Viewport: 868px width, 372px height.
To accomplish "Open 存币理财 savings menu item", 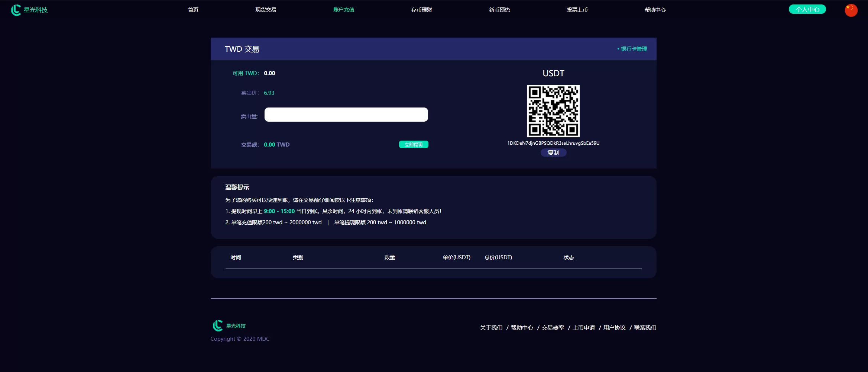I will click(421, 10).
